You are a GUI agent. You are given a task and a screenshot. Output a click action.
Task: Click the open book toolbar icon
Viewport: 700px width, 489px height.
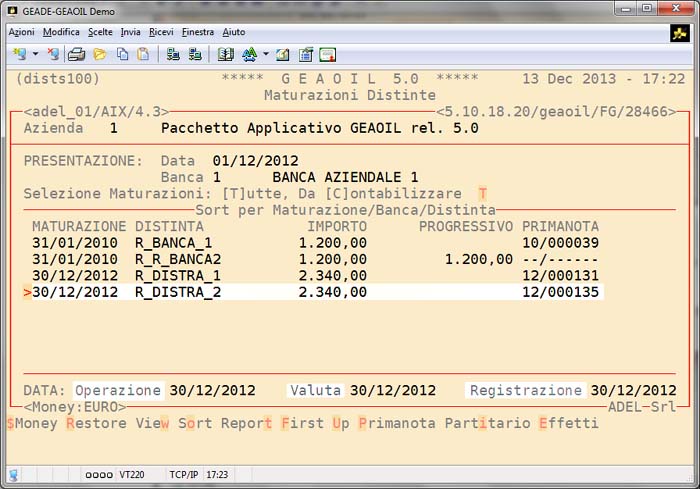point(225,54)
